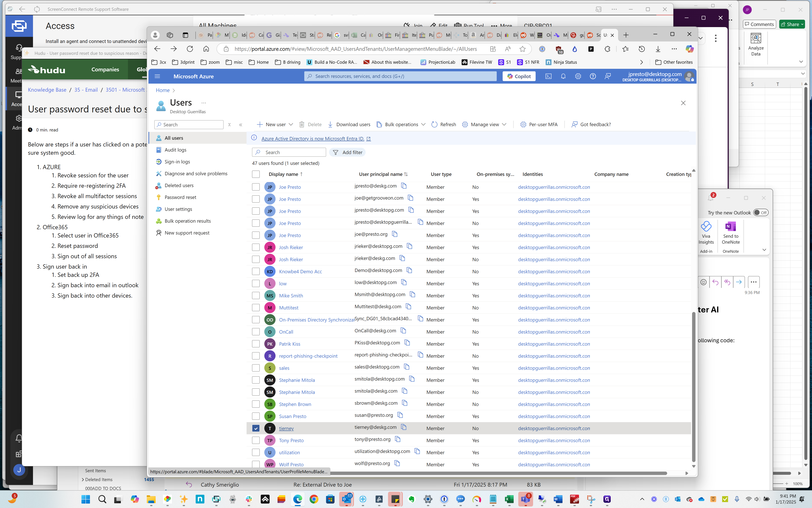Click Send to OneNote in Outlook ribbon
The height and width of the screenshot is (508, 812).
point(730,233)
